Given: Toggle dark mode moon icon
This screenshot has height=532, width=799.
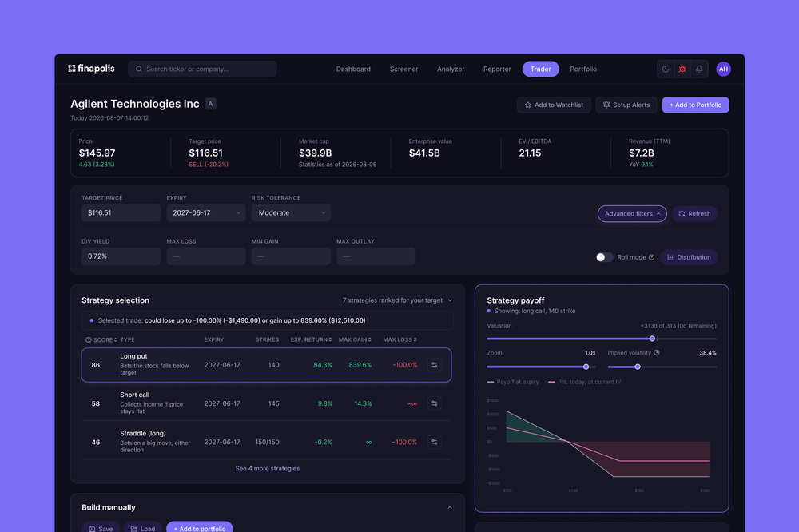Looking at the screenshot, I should point(665,69).
